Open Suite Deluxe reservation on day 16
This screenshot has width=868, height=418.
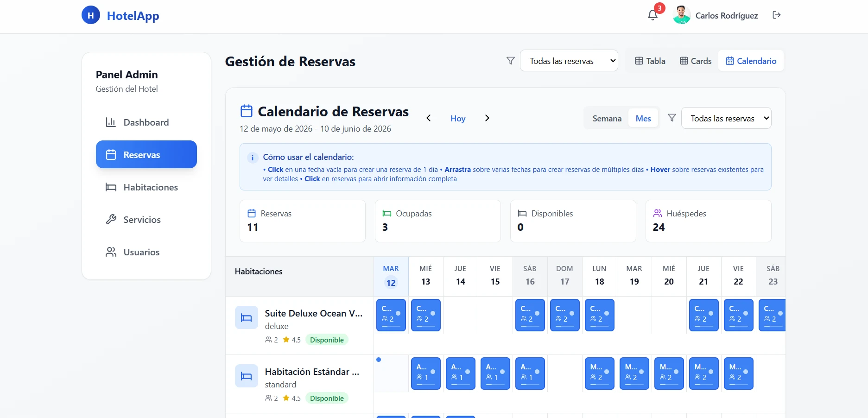click(x=530, y=315)
